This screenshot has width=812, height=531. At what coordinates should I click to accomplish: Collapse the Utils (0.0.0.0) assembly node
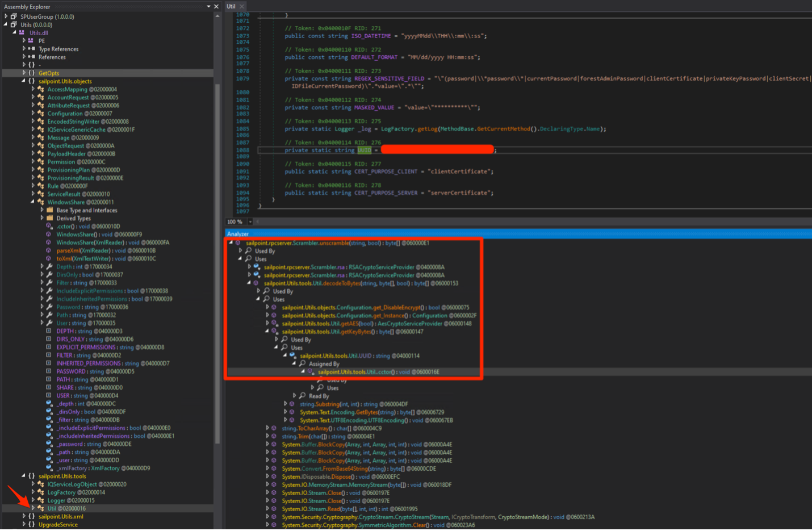pos(6,25)
